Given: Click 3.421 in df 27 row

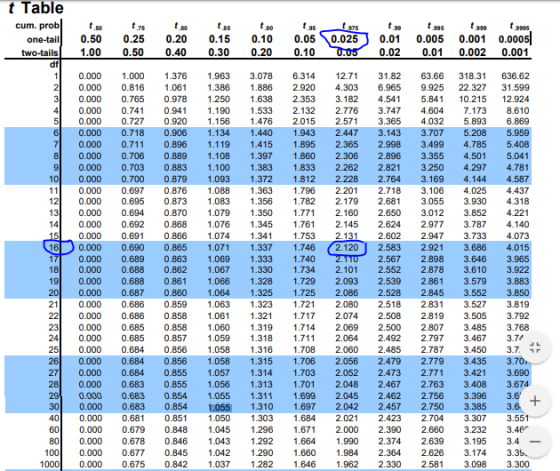Looking at the screenshot, I should pos(475,373).
